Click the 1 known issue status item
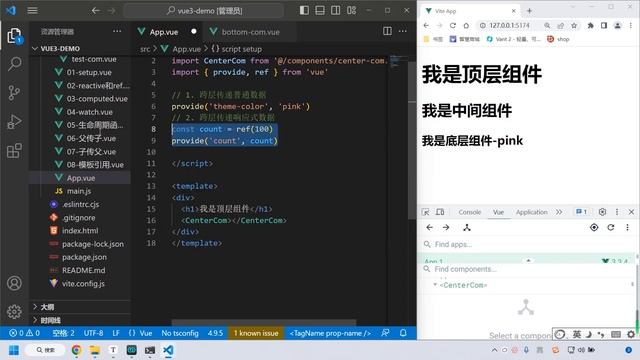The image size is (640, 360). (x=256, y=333)
